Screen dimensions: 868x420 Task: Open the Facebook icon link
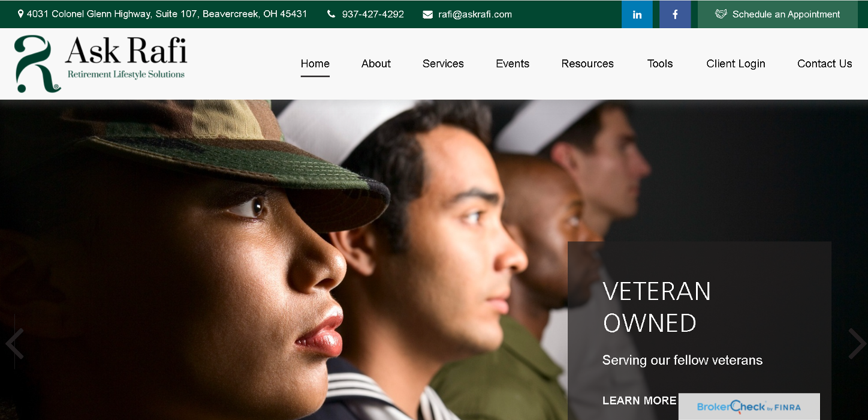click(675, 14)
